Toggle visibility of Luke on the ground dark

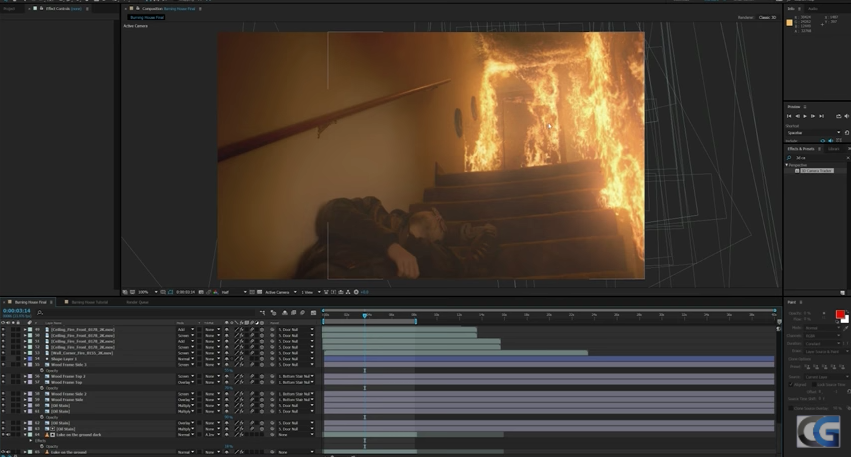pyautogui.click(x=4, y=435)
